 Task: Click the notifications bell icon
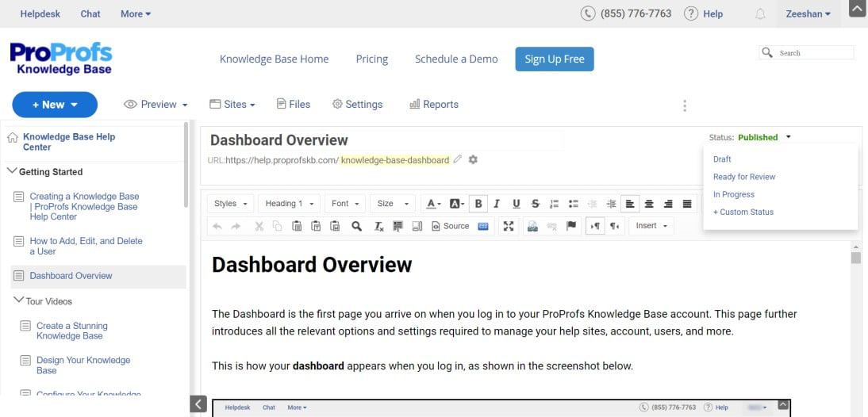point(761,14)
